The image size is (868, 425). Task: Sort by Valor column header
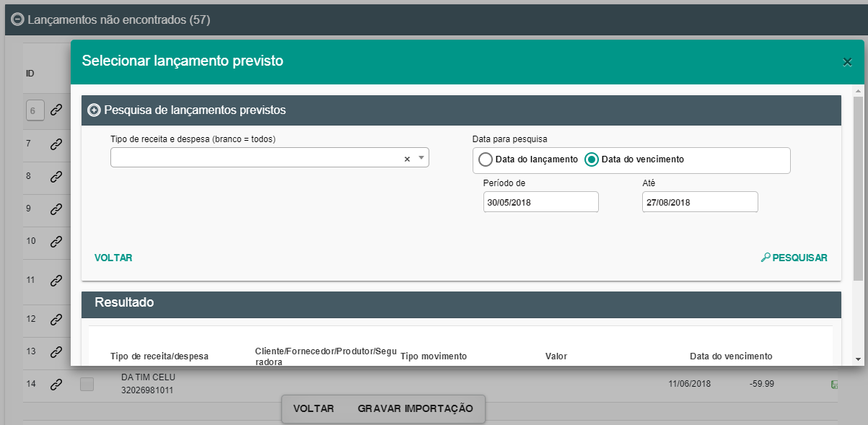click(x=556, y=356)
